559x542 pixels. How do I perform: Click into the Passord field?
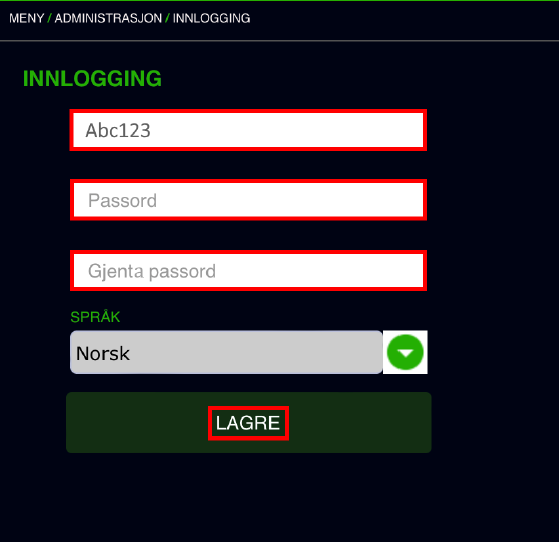click(x=248, y=200)
